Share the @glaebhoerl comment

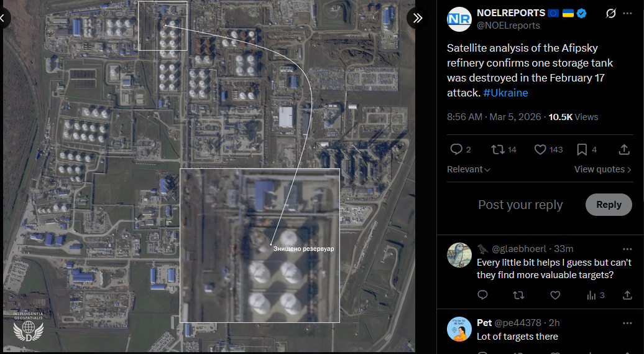click(627, 295)
